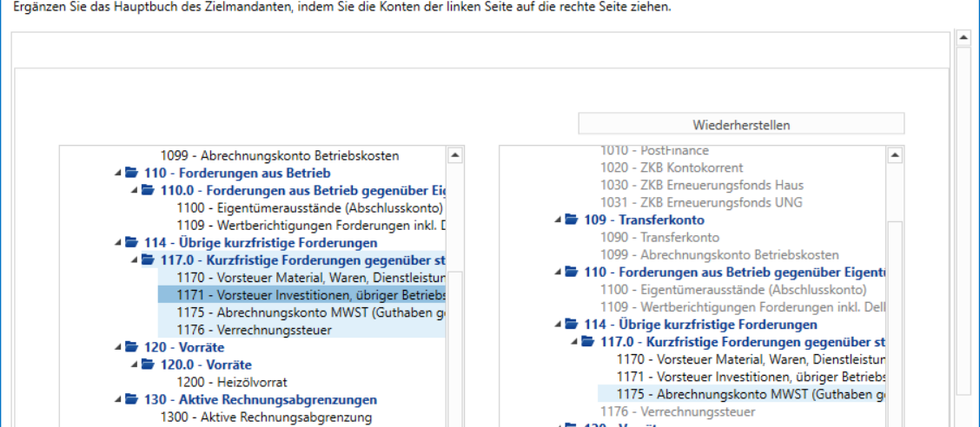Select 1090 - Transferkonto account

(x=659, y=238)
